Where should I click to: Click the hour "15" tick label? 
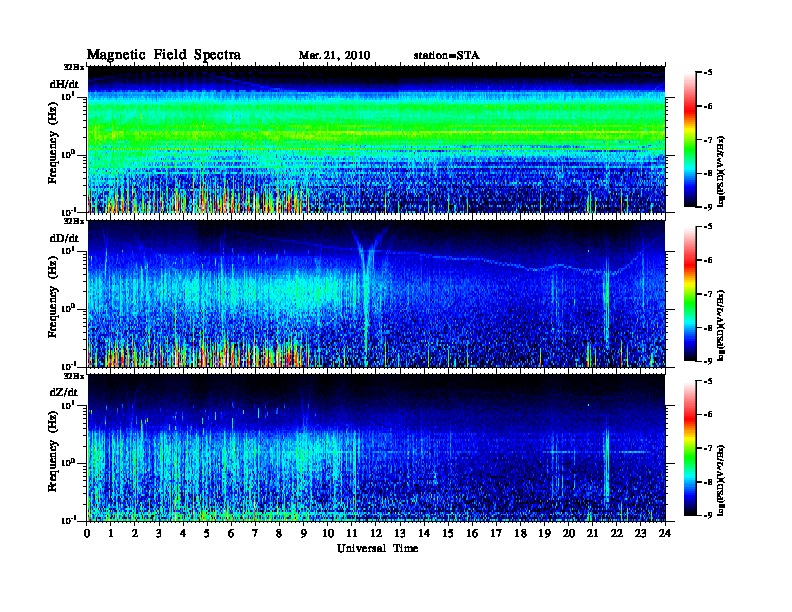point(448,533)
